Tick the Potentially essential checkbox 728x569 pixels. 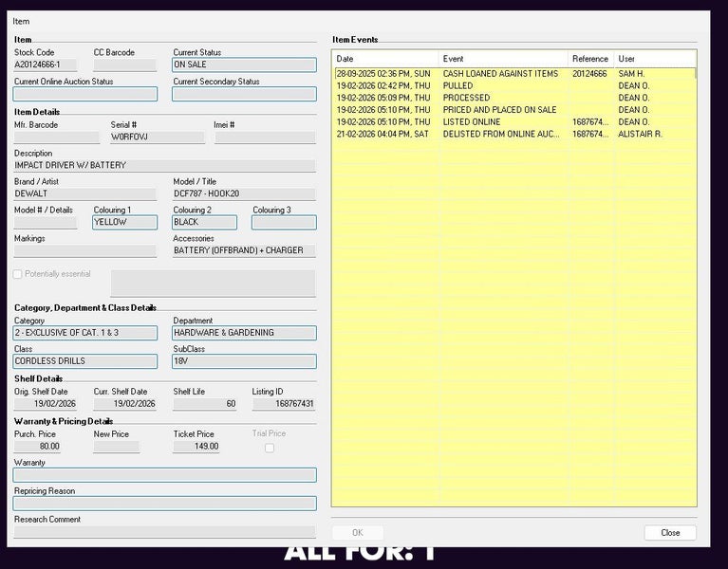point(18,275)
